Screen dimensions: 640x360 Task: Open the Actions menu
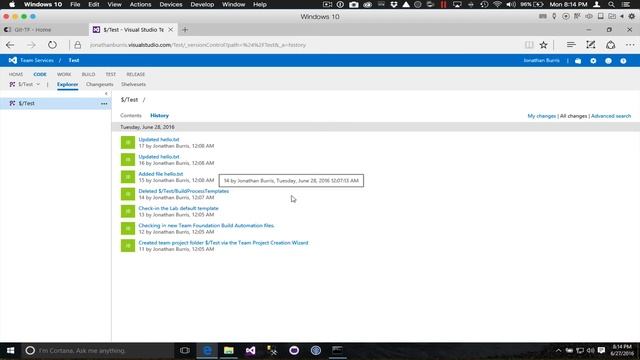click(x=140, y=4)
